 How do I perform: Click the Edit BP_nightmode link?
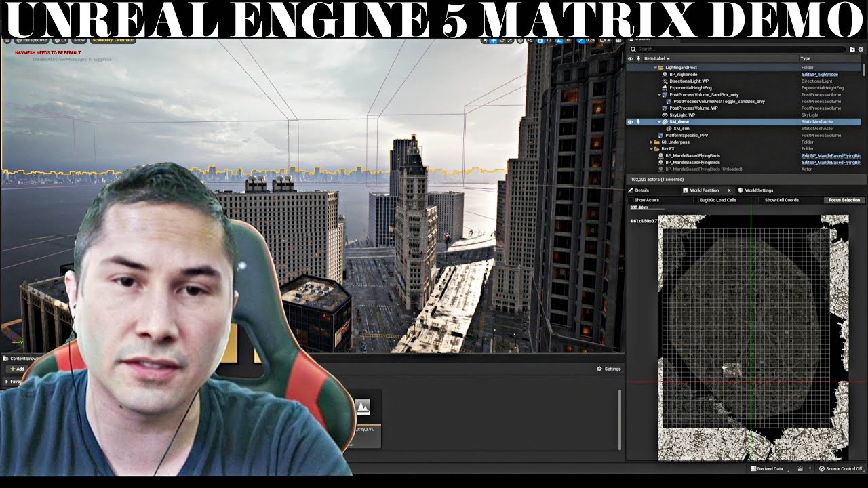click(820, 75)
